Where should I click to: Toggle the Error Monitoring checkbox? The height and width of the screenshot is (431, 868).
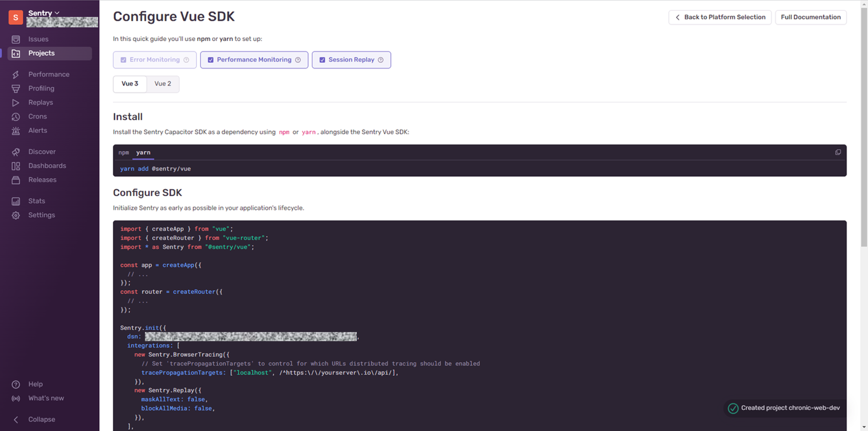coord(124,60)
